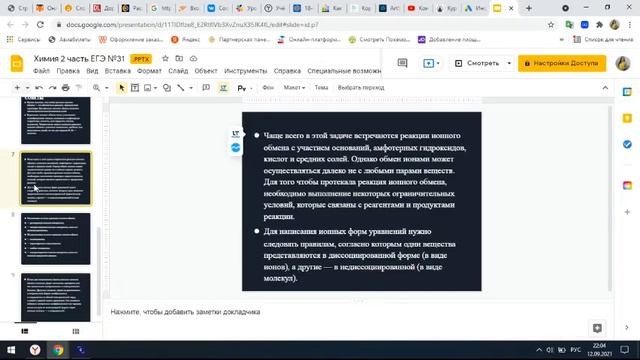Star the Химия presentation
Image resolution: width=640 pixels, height=360 pixels.
[x=165, y=58]
